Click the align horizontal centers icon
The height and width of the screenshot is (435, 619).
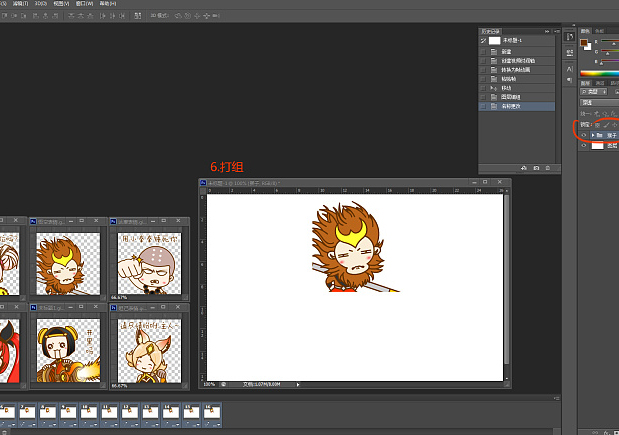(45, 16)
